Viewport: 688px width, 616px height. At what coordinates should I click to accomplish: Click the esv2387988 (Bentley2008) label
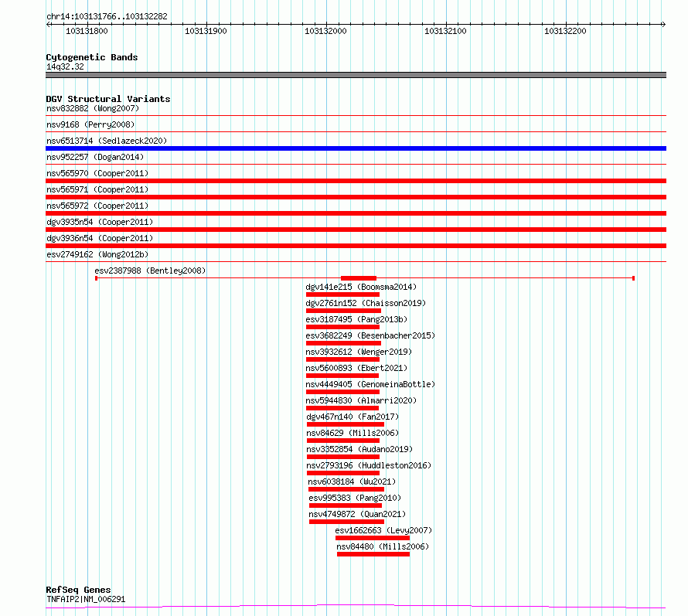point(150,271)
